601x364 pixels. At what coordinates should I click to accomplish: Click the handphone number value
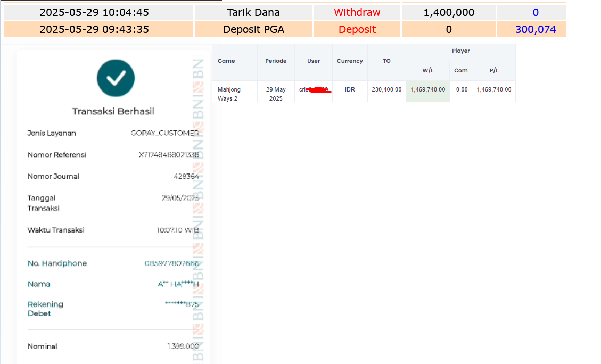click(x=172, y=263)
